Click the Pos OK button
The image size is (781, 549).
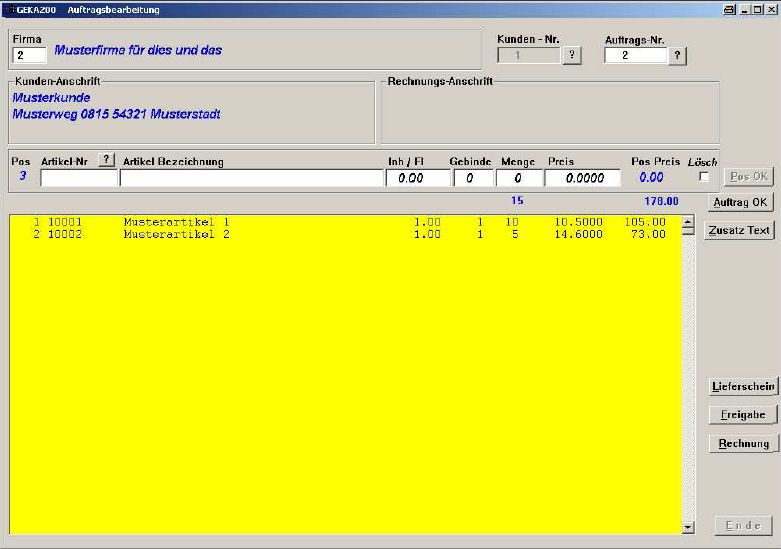[749, 176]
